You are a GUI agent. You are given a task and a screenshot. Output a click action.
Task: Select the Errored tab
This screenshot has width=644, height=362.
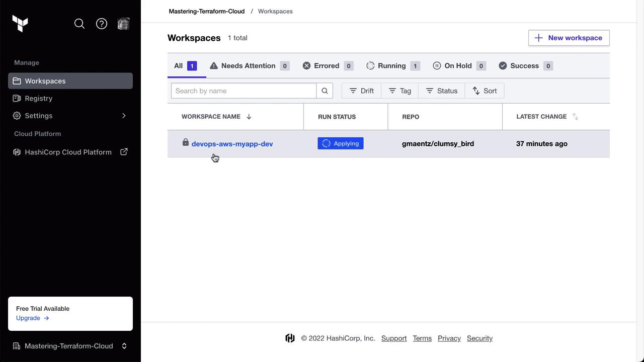pos(328,66)
